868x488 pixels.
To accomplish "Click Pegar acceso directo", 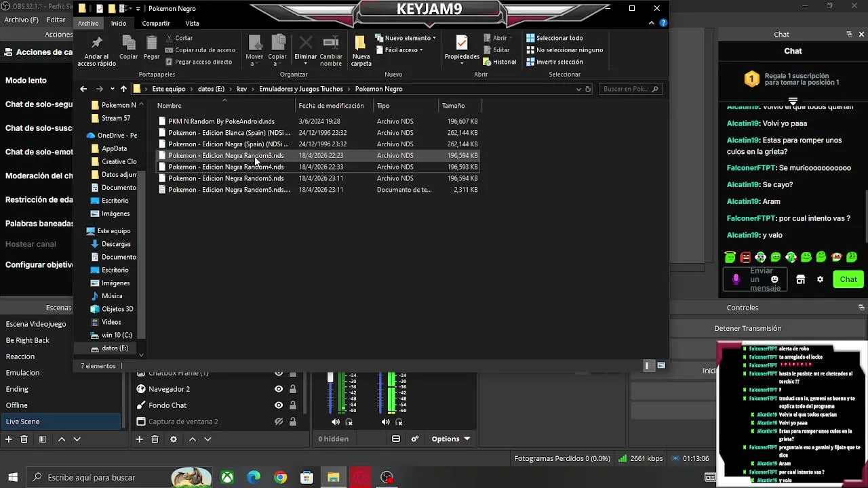I will [198, 62].
